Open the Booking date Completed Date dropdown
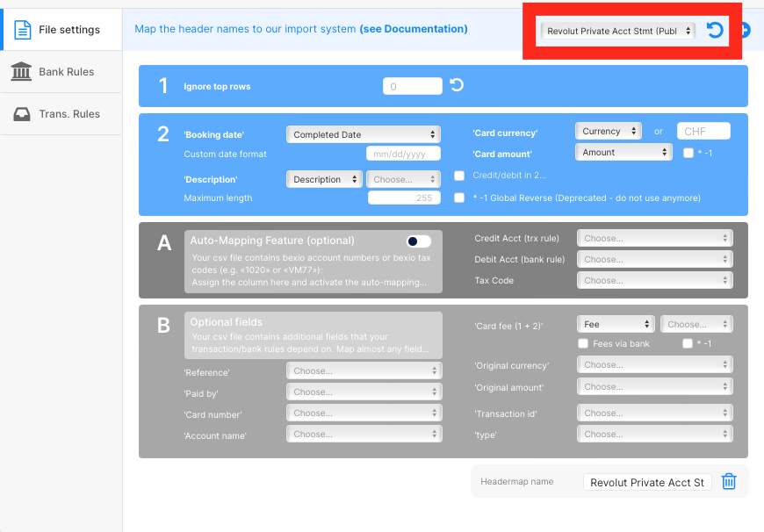 pos(364,134)
